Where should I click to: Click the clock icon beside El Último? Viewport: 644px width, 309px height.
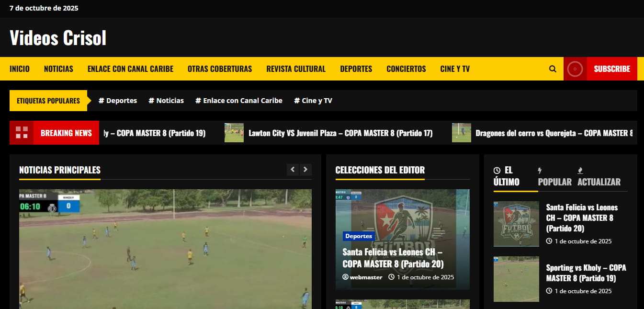click(497, 171)
